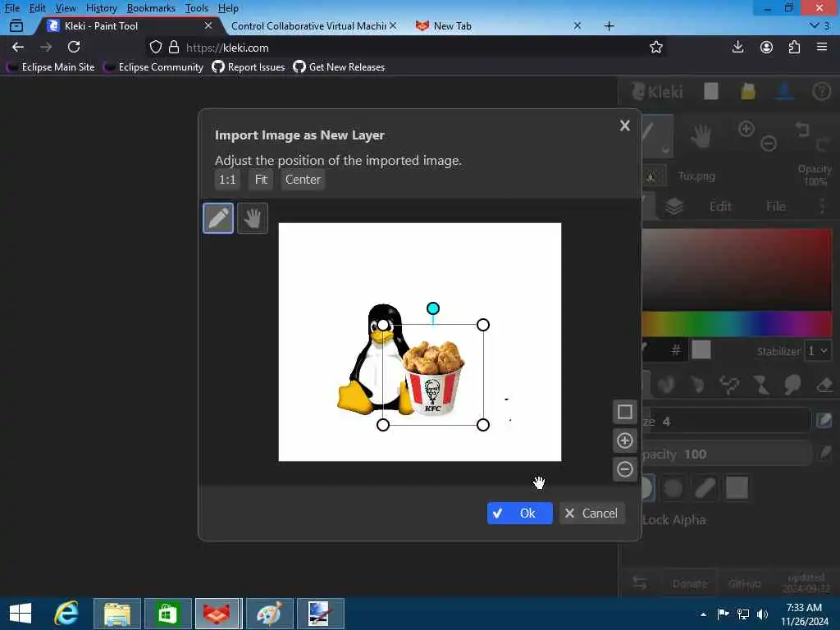Select the hand pan tool in import dialog
The width and height of the screenshot is (840, 630).
click(x=253, y=218)
